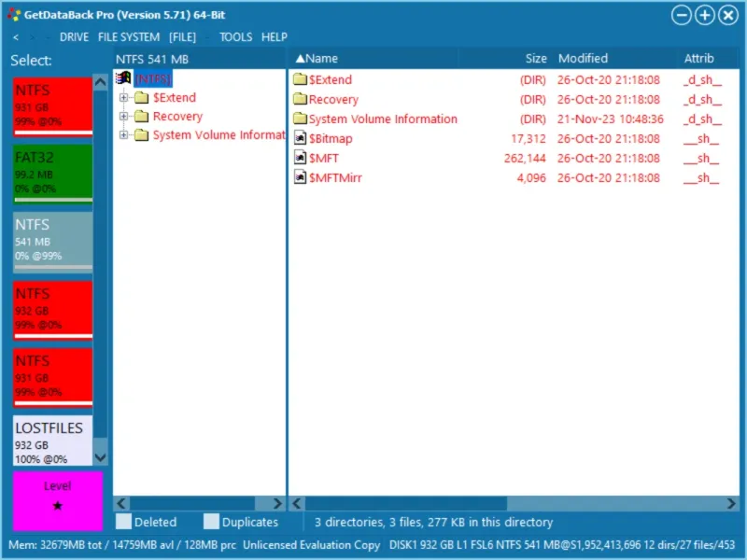The width and height of the screenshot is (747, 560).
Task: Click file list left scroll arrow
Action: pos(297,503)
